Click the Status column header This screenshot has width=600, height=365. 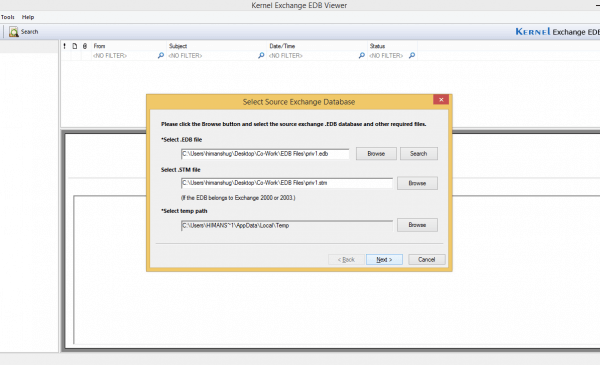pyautogui.click(x=392, y=46)
